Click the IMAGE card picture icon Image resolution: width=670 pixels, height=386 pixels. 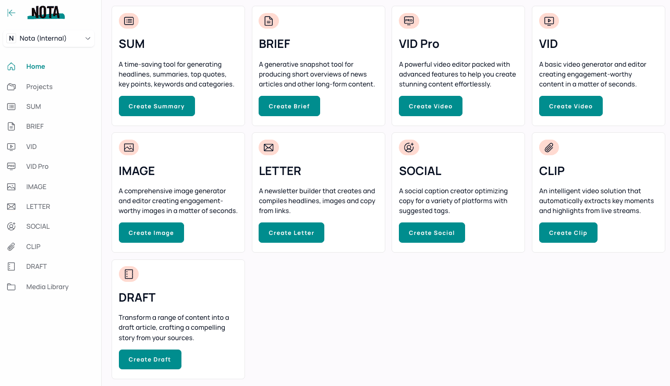tap(129, 147)
